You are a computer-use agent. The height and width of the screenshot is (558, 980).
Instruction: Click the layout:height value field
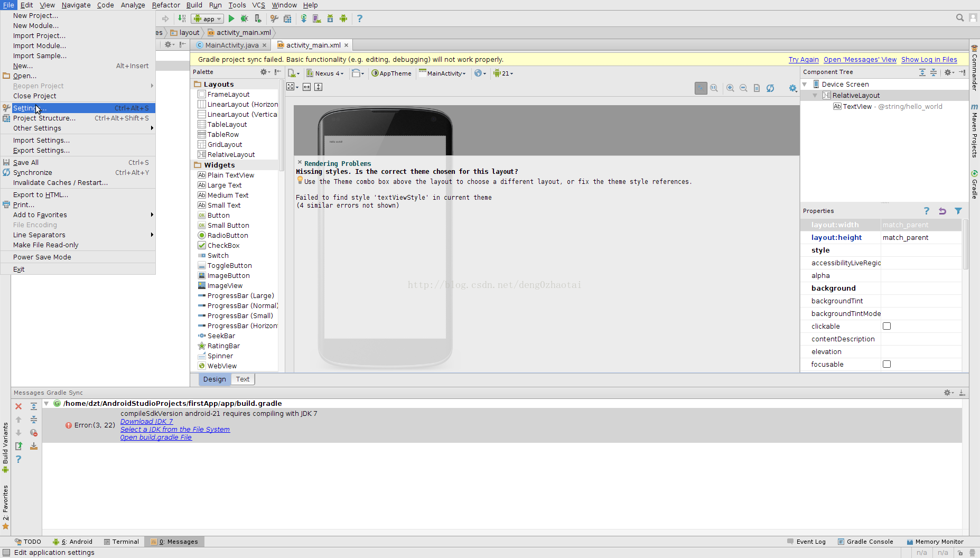(921, 237)
